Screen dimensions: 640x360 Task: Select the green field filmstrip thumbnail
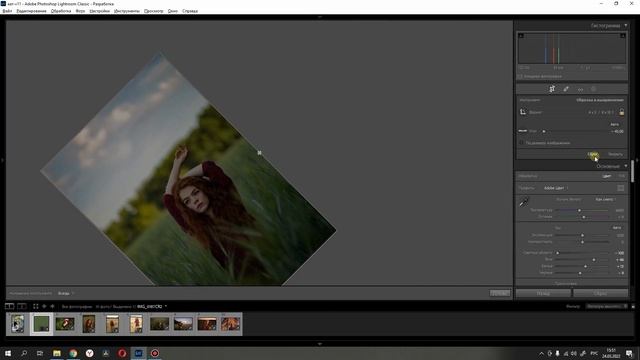tap(41, 324)
